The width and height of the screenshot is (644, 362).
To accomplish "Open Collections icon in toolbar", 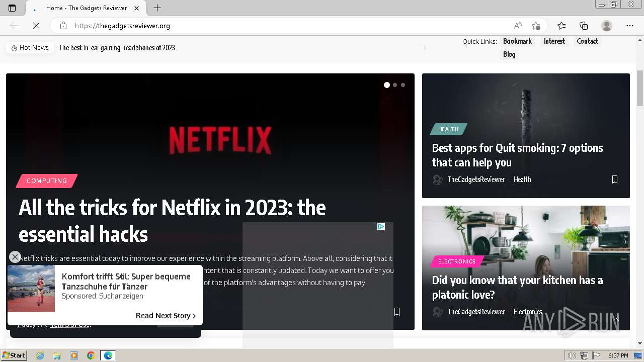I will coord(584,26).
